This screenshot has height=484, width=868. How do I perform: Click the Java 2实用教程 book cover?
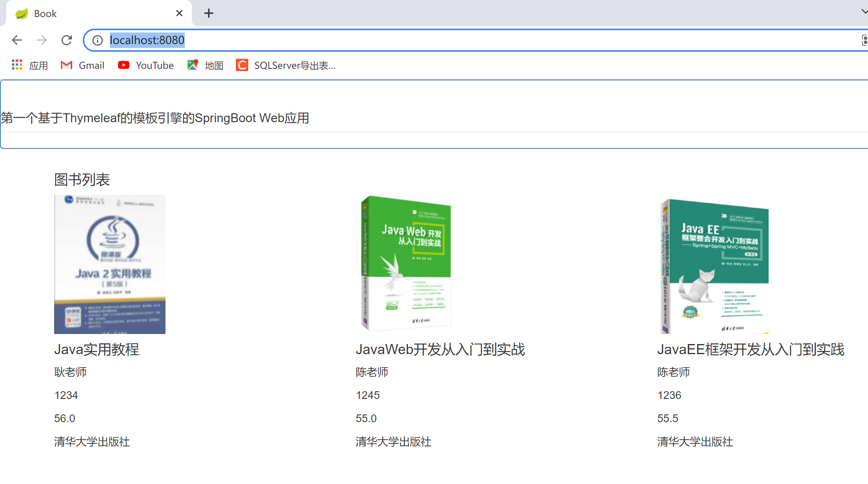pyautogui.click(x=110, y=264)
